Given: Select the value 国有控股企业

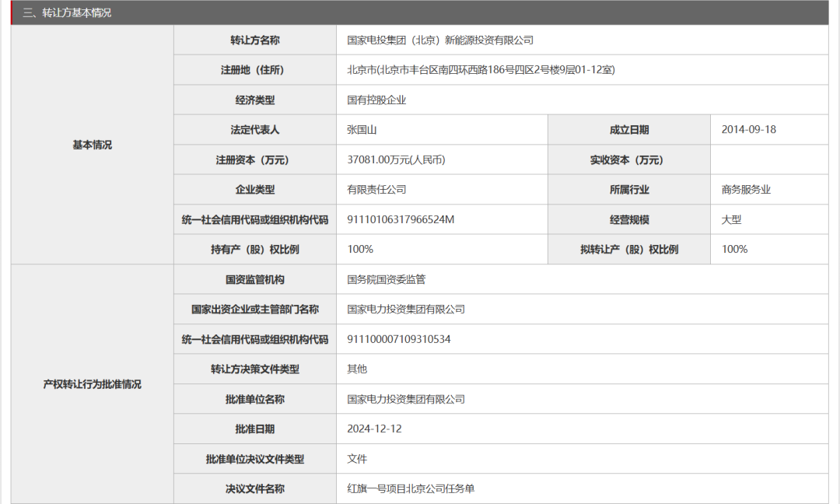Looking at the screenshot, I should (376, 100).
